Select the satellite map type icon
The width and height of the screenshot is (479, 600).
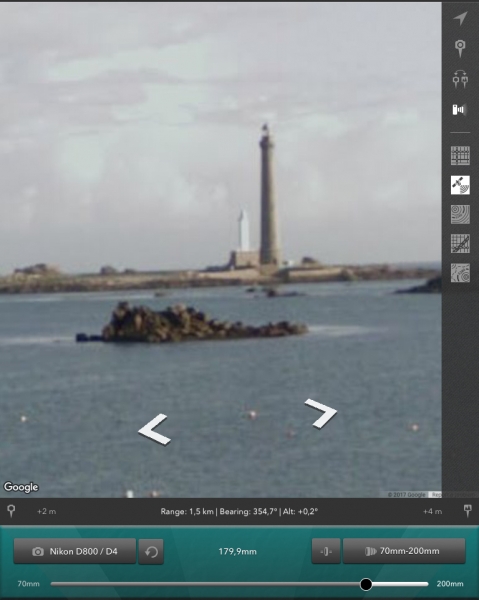(x=460, y=185)
